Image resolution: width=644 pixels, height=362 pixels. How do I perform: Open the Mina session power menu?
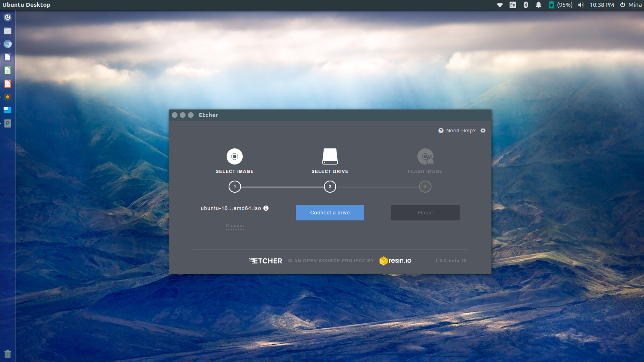pos(631,5)
